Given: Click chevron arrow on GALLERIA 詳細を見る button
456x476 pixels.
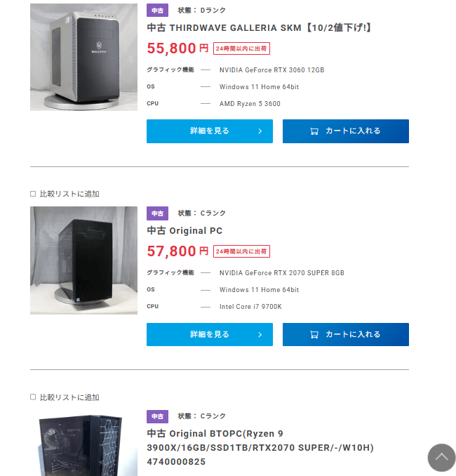Looking at the screenshot, I should click(x=260, y=131).
